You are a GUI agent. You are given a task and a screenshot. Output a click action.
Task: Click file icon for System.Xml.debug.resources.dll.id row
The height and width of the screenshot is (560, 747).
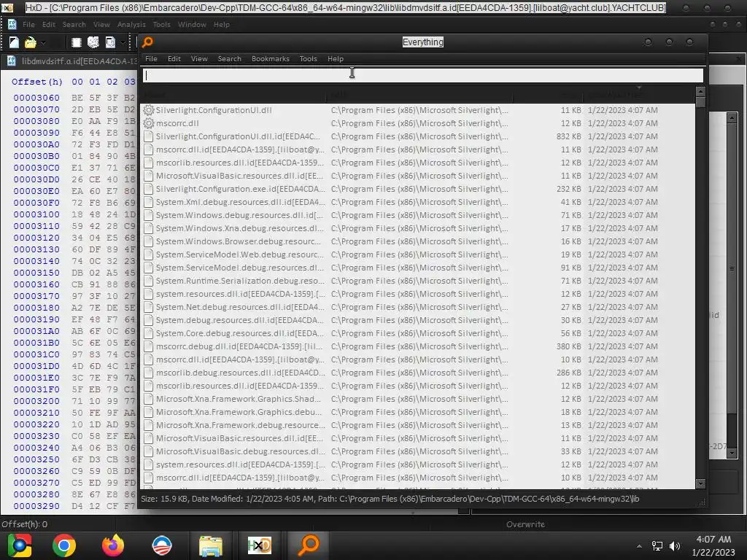point(149,202)
